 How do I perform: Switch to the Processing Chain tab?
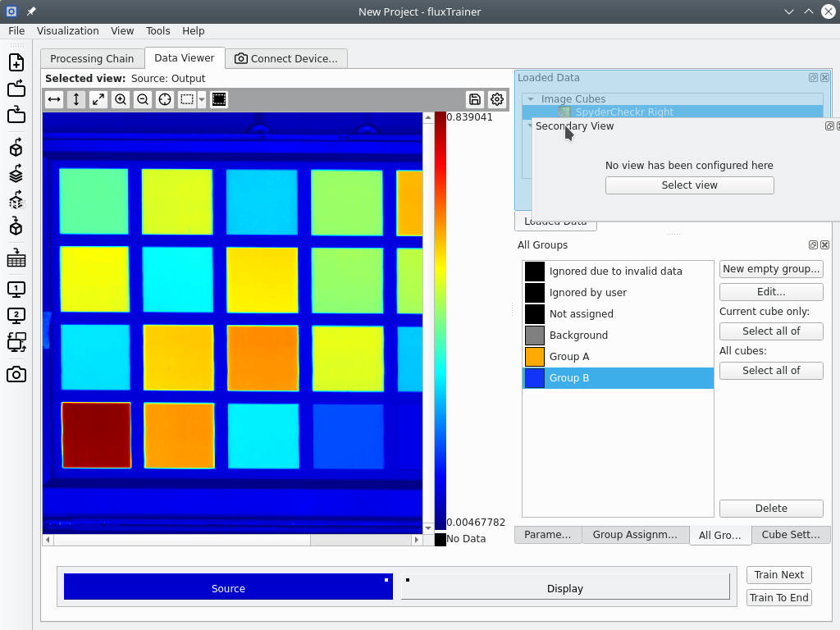92,59
